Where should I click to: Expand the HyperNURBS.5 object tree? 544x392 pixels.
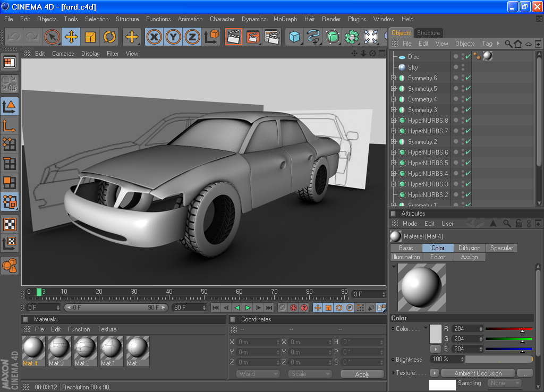(x=394, y=163)
